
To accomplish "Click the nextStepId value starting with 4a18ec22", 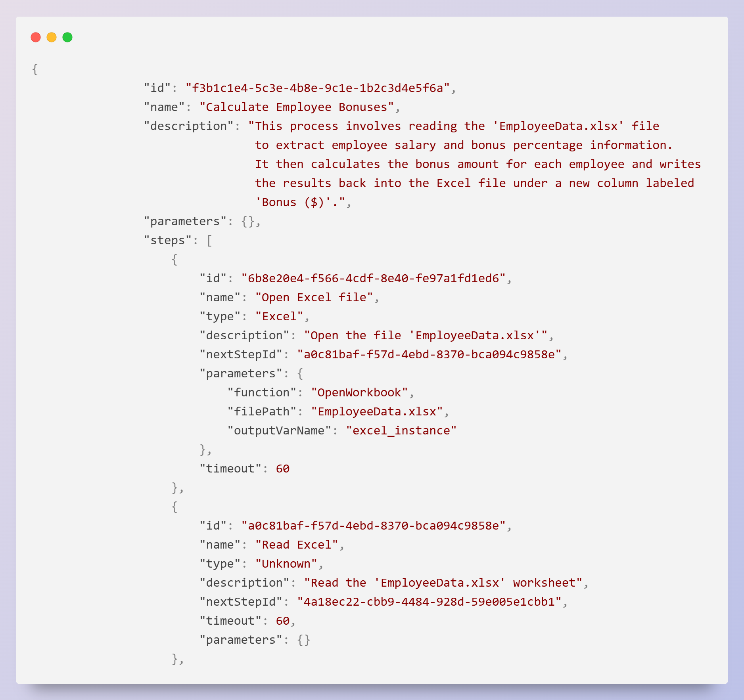I will click(x=429, y=602).
